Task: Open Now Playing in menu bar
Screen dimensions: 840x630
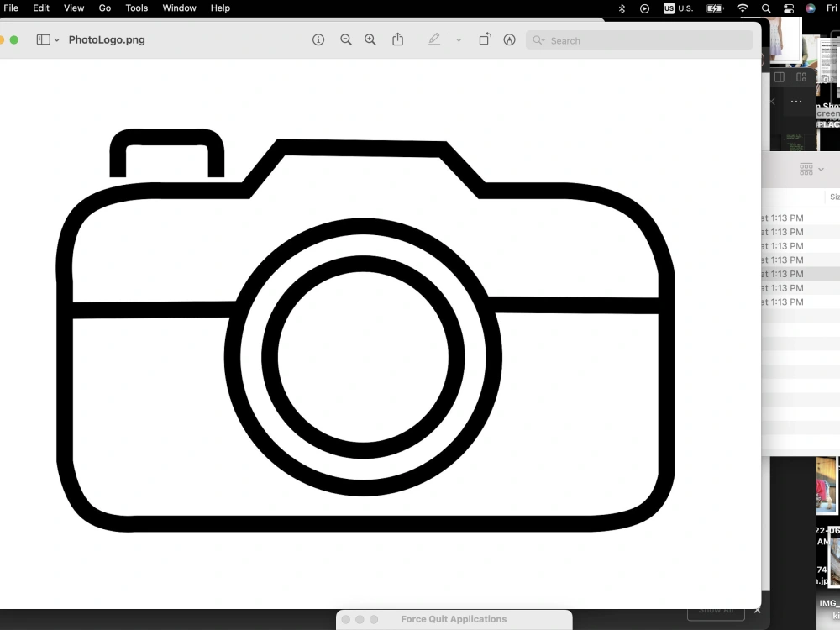Action: point(644,8)
